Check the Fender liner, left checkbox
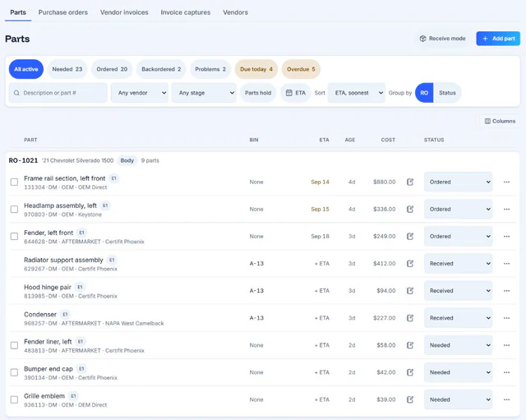 tap(14, 345)
